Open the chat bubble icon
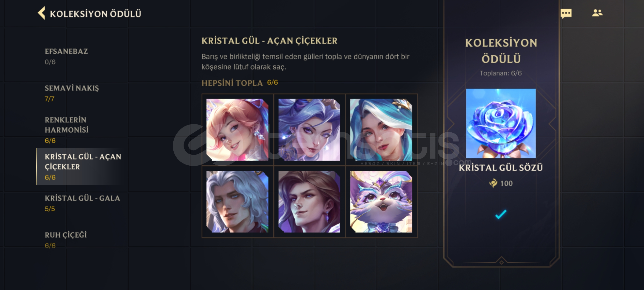 pos(566,14)
